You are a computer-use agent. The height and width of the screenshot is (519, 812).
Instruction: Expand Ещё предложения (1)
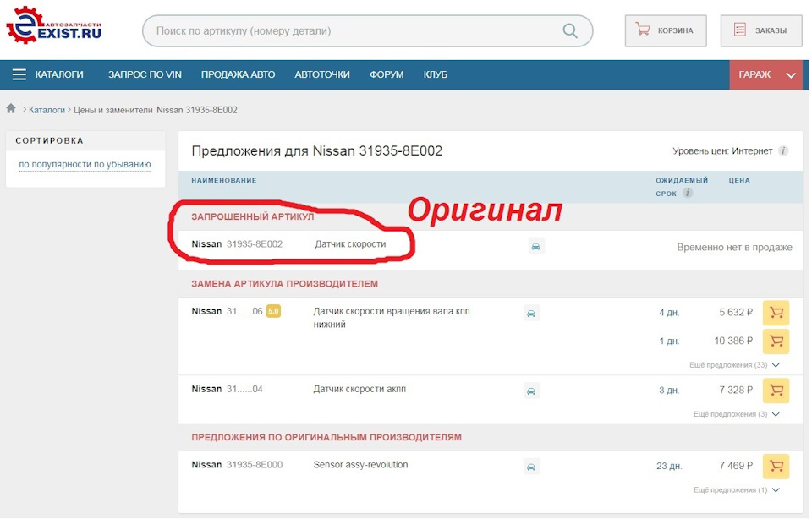click(737, 490)
